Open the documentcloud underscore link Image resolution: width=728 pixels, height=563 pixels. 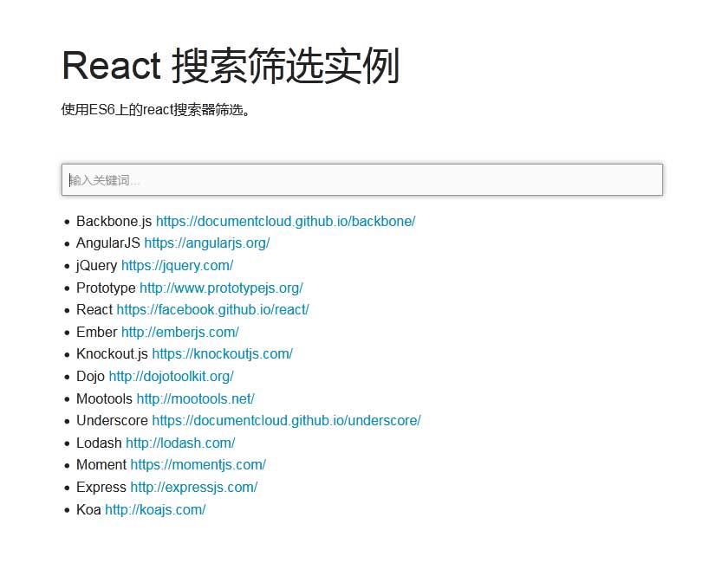click(x=287, y=420)
